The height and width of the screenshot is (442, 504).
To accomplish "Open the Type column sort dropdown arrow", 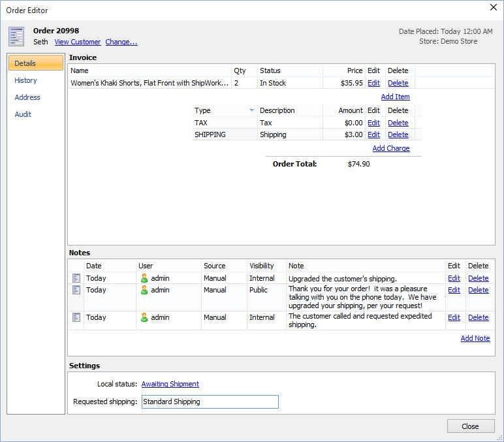I will click(x=252, y=111).
